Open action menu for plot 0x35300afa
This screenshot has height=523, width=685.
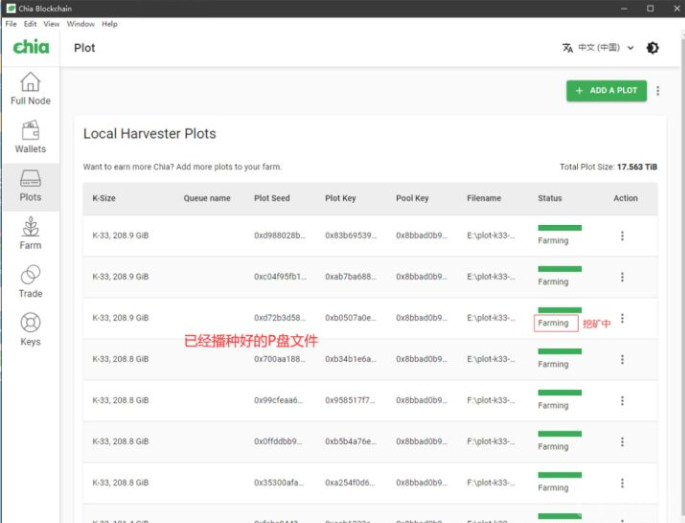(622, 483)
